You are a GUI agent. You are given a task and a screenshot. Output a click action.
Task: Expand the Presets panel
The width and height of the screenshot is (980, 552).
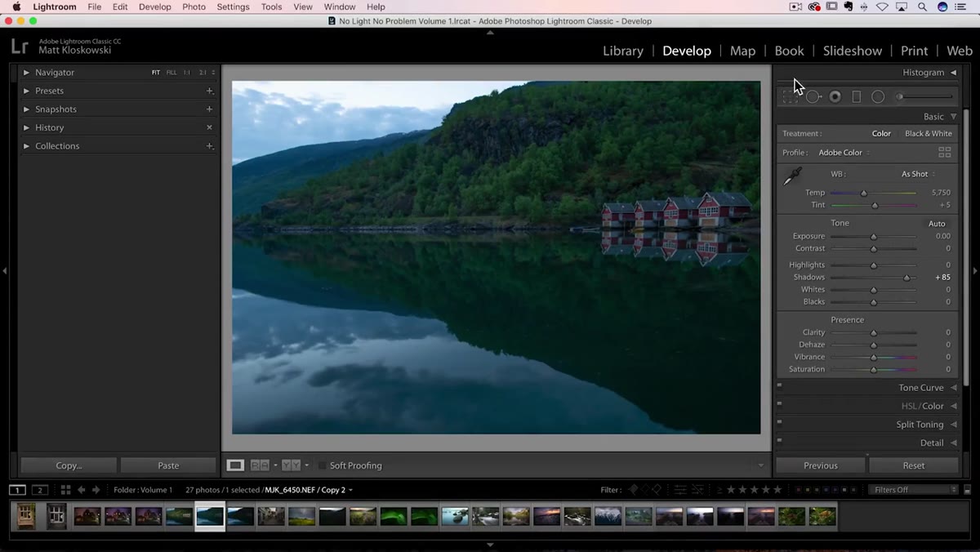coord(26,91)
